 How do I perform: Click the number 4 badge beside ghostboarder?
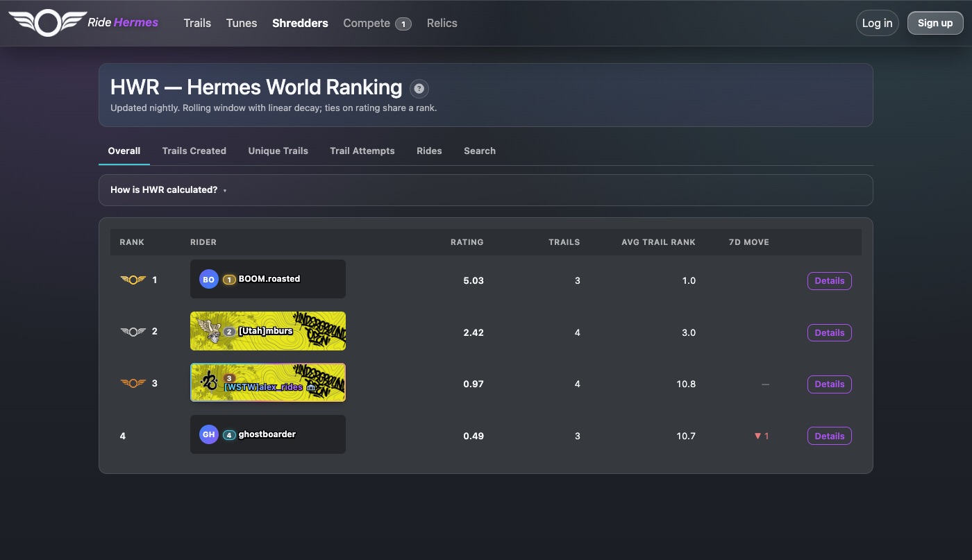pyautogui.click(x=230, y=435)
